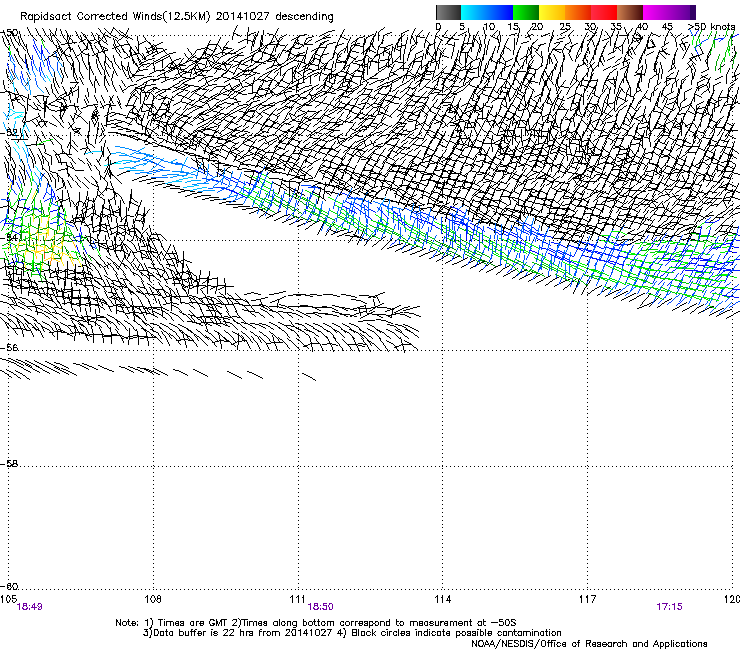Viewport: 740px width, 650px height.
Task: Click the yellow 20-25 knots legend segment
Action: pos(552,12)
